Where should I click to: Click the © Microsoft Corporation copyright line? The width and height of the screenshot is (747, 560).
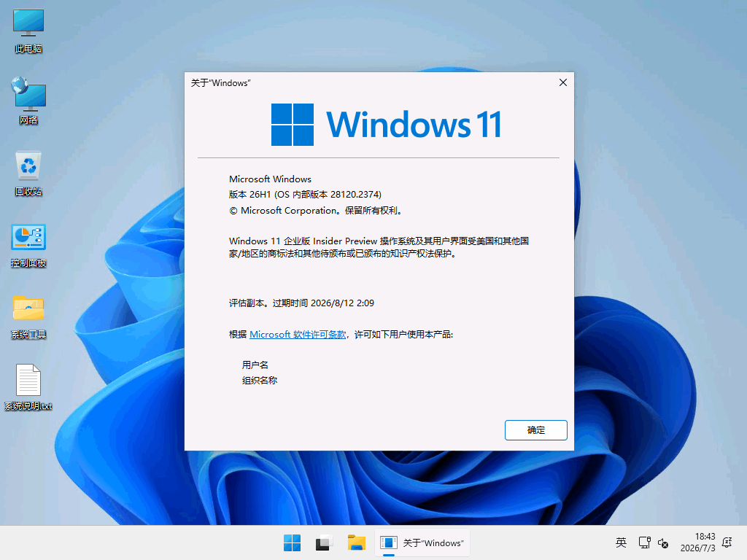click(x=317, y=211)
